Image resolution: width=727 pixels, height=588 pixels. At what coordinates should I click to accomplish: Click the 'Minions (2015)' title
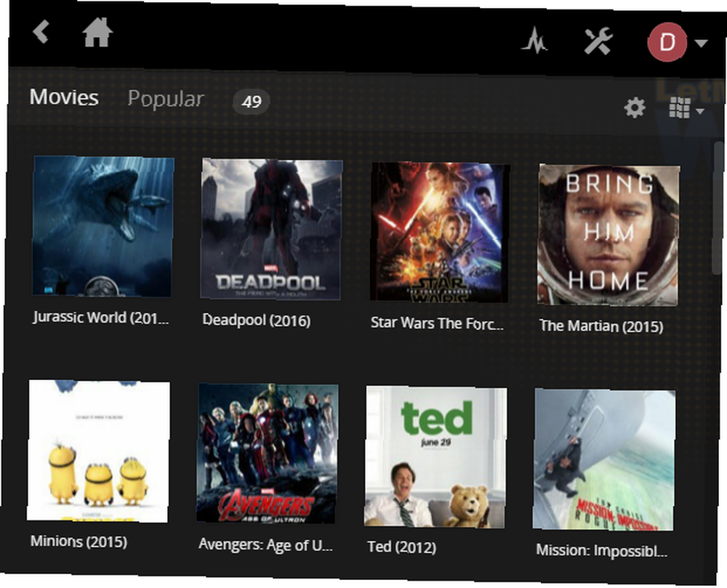79,541
